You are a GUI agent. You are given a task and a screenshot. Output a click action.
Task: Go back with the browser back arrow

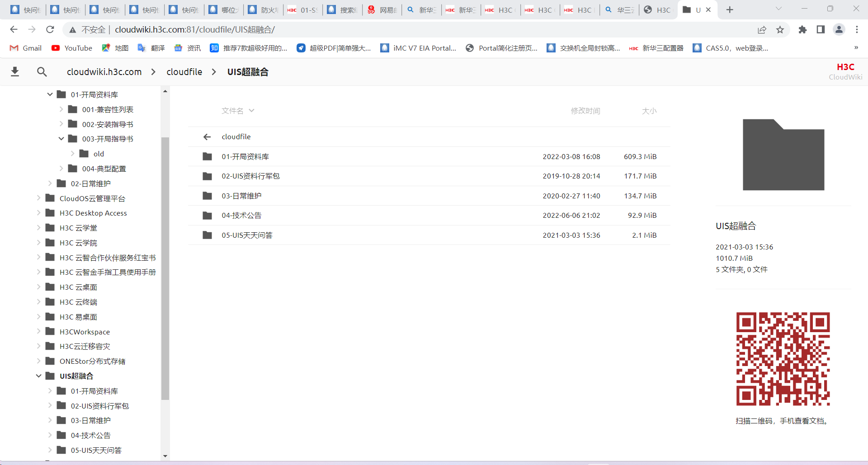point(14,29)
